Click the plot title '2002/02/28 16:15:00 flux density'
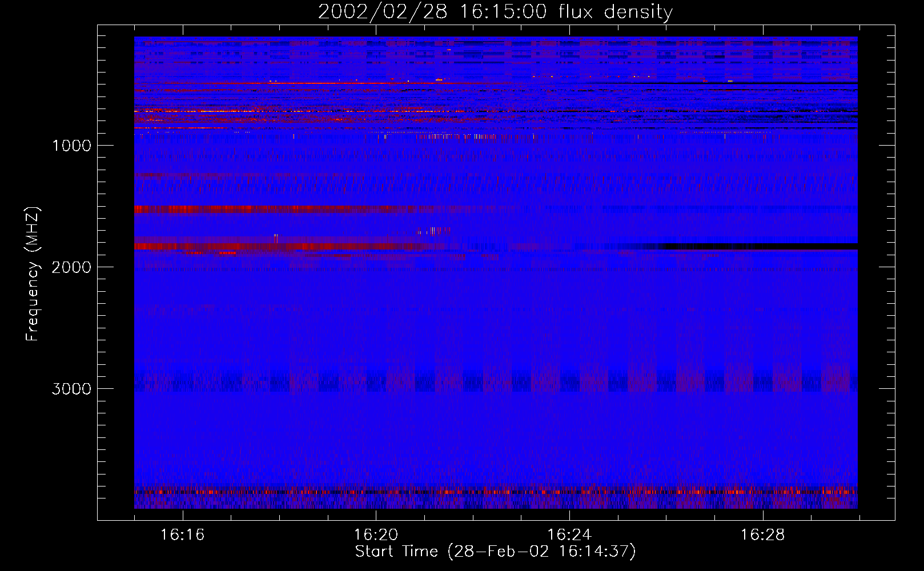 [x=495, y=12]
